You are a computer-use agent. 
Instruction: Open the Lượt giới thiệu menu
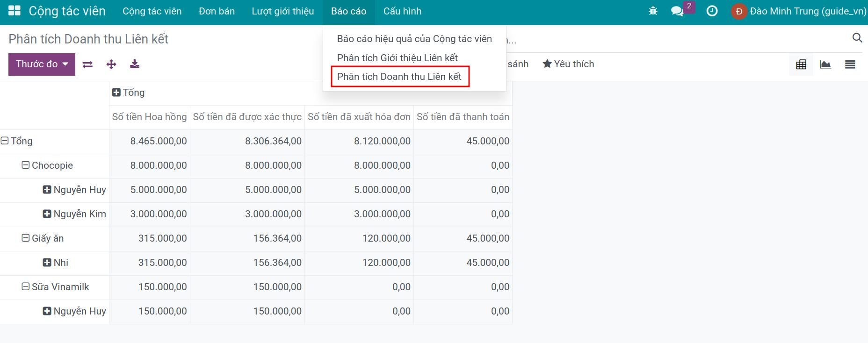pos(283,11)
